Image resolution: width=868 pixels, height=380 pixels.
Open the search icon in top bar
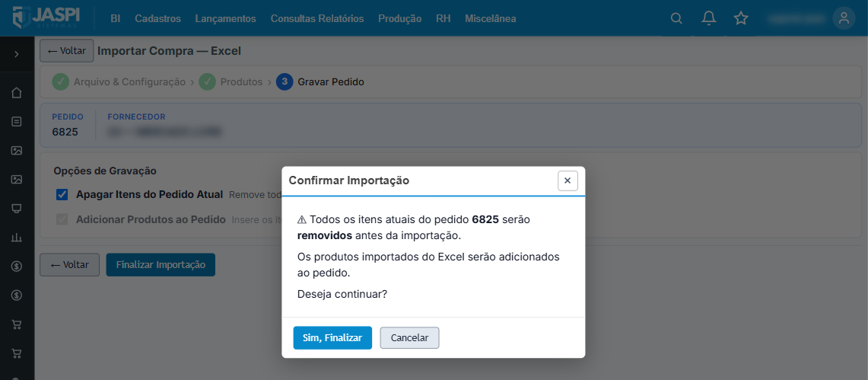click(676, 18)
